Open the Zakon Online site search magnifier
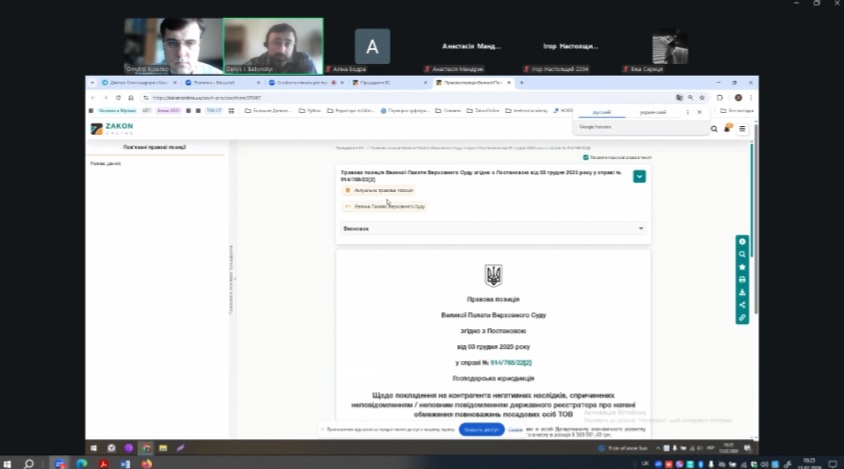 (x=714, y=129)
